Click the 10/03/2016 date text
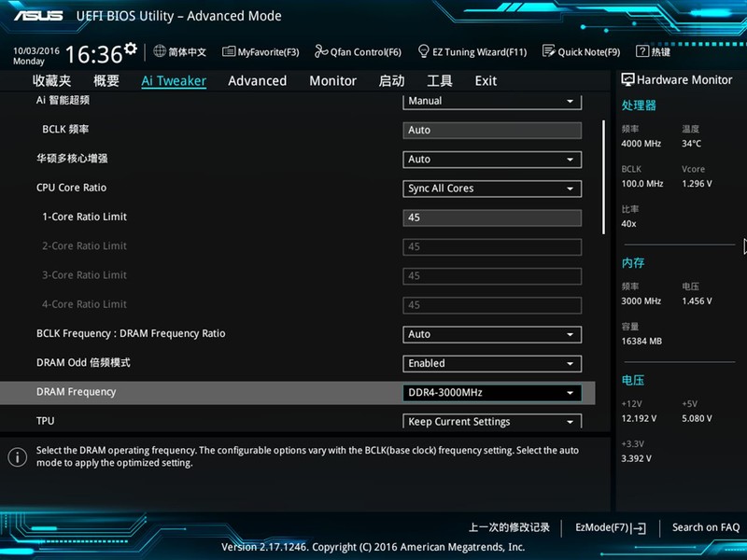 [x=36, y=50]
